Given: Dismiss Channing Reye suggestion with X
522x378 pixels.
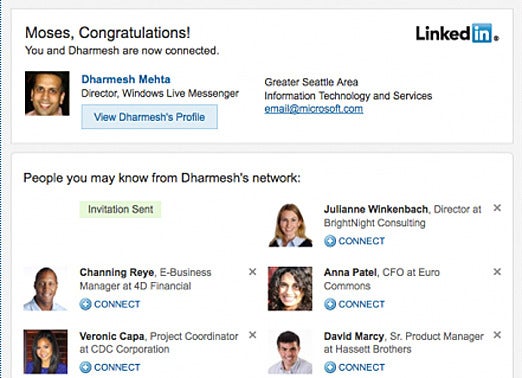Looking at the screenshot, I should (253, 272).
